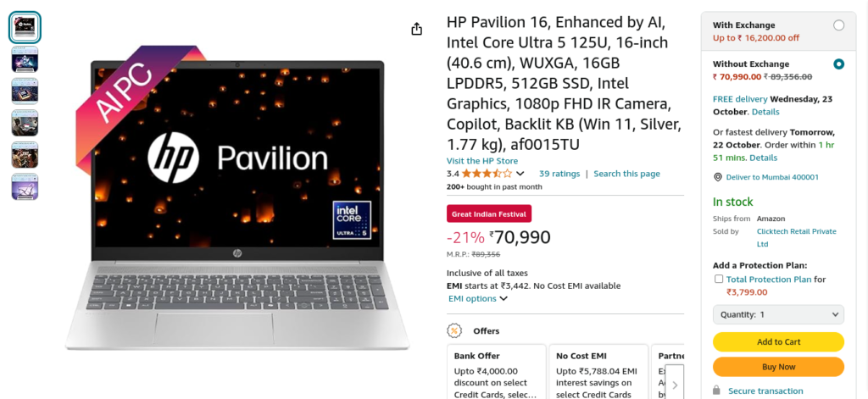Image resolution: width=868 pixels, height=399 pixels.
Task: Click the Search this page link
Action: (626, 174)
